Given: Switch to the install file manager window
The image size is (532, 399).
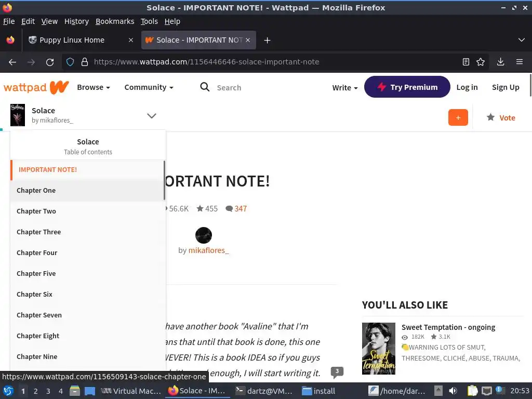Looking at the screenshot, I should click(318, 391).
